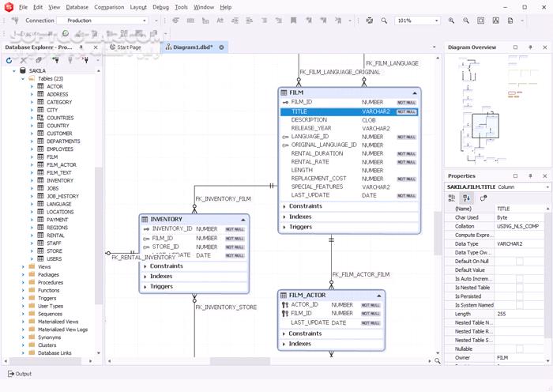The image size is (553, 392).
Task: Open the SAKILA.FILM.TITLE object dropdown in Properties
Action: 547,187
